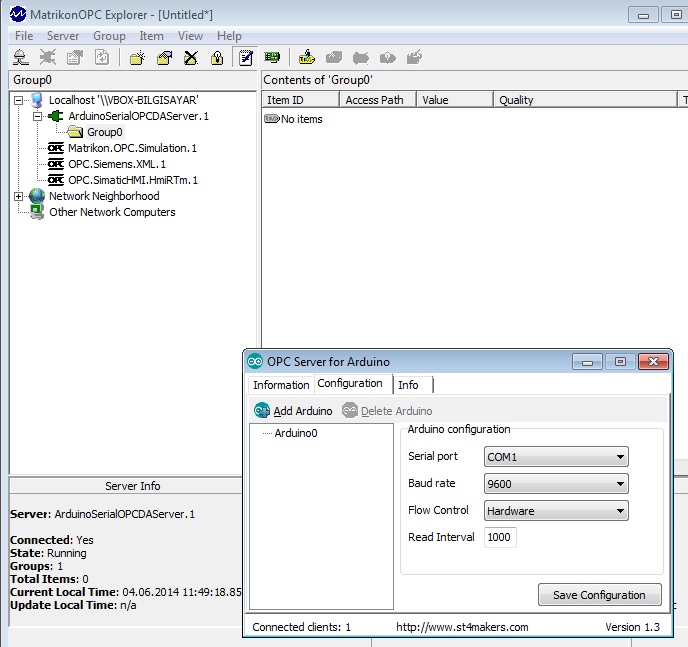688x647 pixels.
Task: Click the Arduino logo in dialog title bar
Action: [x=255, y=361]
